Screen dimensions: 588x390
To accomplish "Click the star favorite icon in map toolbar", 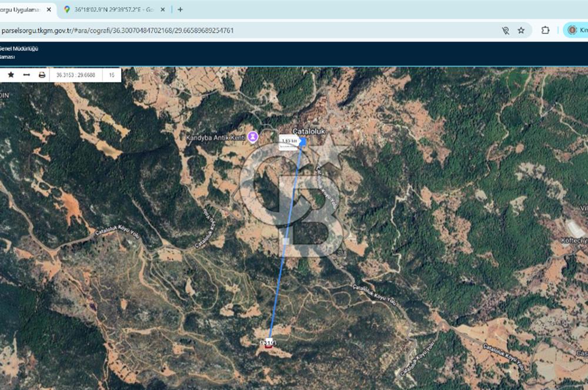I will (x=11, y=75).
